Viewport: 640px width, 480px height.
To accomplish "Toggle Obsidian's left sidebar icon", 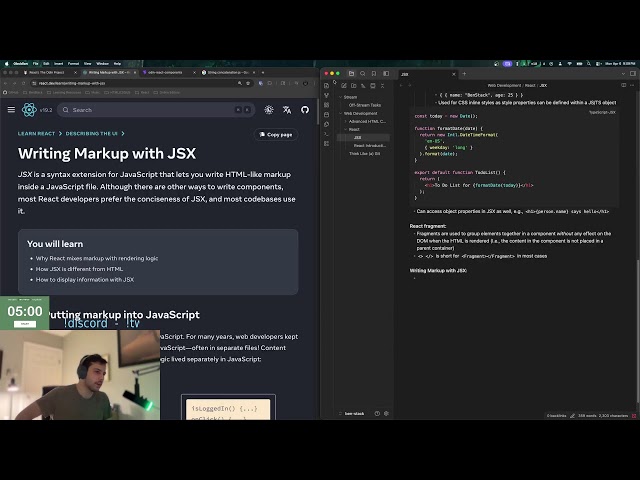I will tap(386, 73).
